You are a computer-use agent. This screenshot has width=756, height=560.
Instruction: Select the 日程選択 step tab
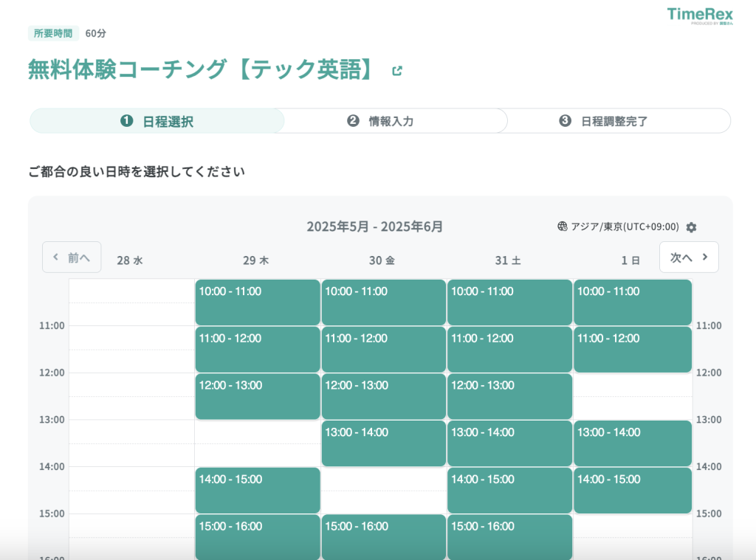tap(157, 121)
